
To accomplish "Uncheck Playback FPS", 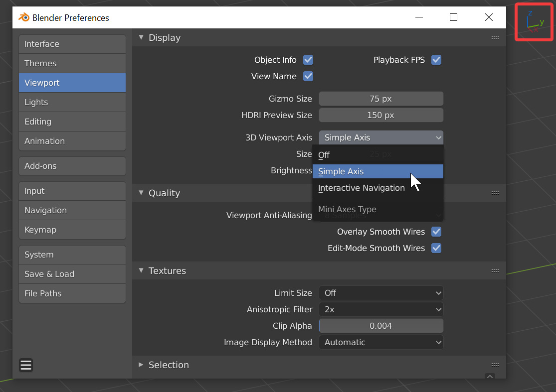I will click(x=436, y=60).
